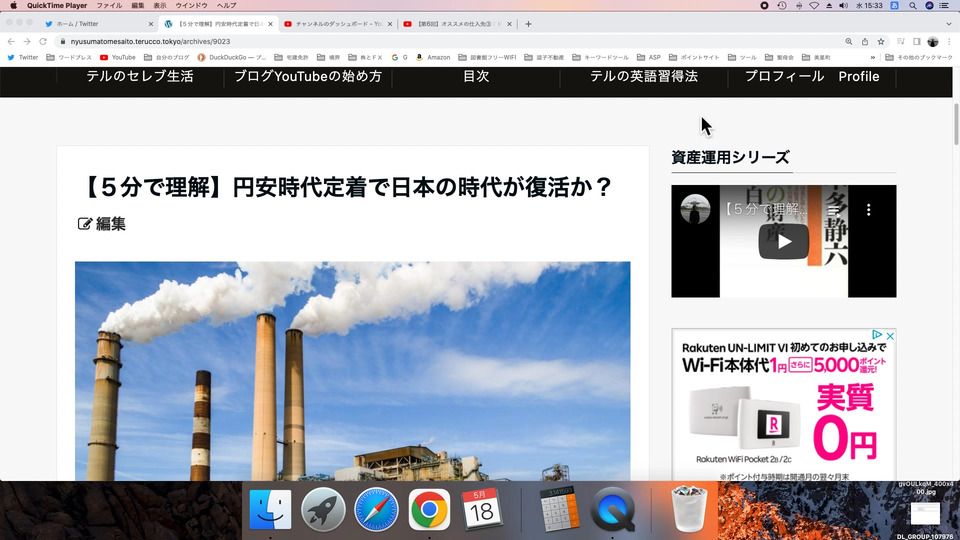
Task: Open the Twitter bookmark
Action: pos(23,58)
